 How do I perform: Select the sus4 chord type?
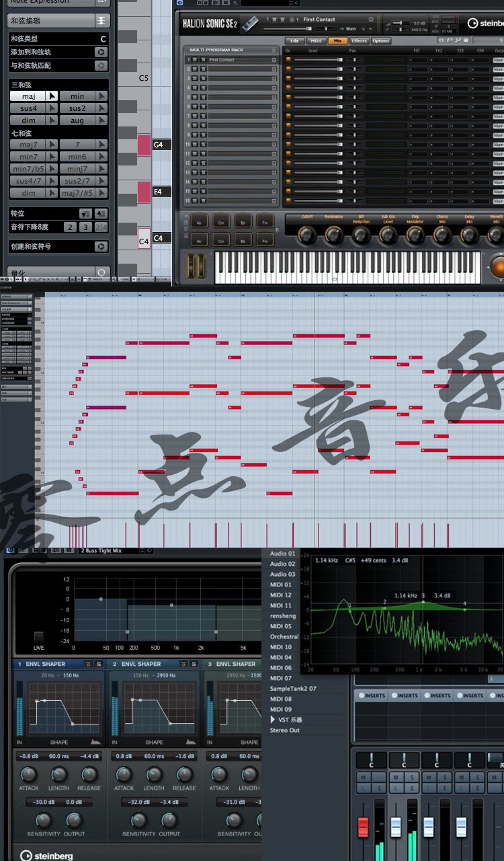coord(28,108)
